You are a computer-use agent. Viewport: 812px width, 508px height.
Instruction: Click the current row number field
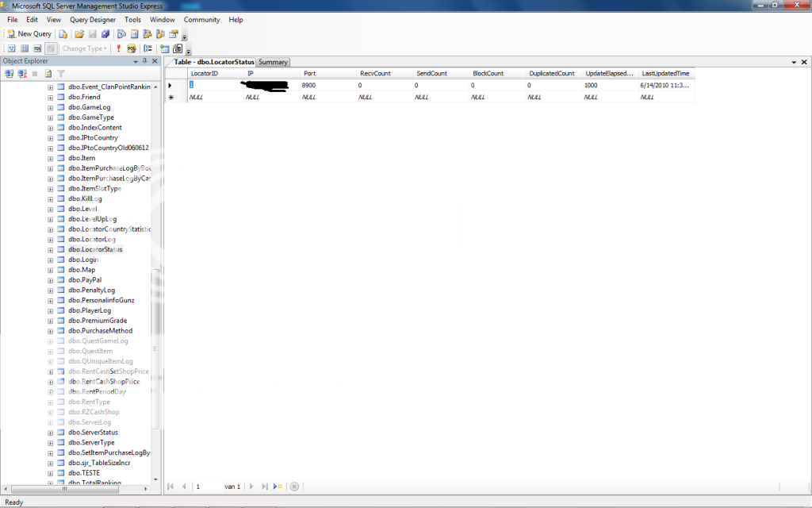click(x=208, y=487)
